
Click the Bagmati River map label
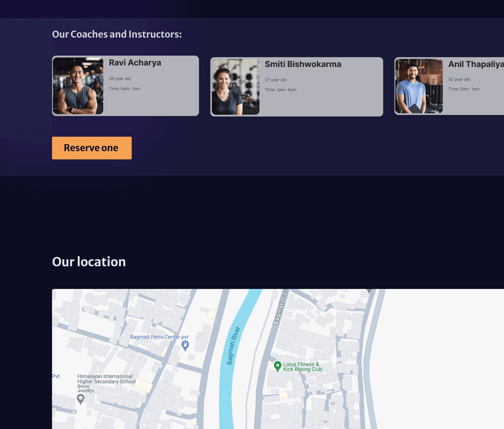[233, 345]
